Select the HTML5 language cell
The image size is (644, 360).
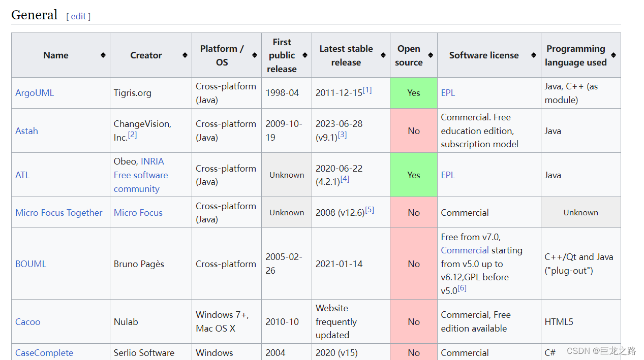click(x=580, y=322)
